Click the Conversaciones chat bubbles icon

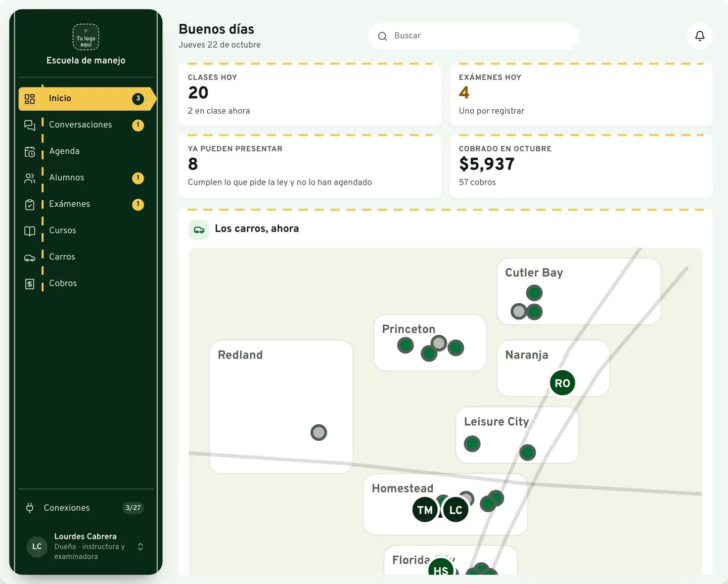point(30,125)
